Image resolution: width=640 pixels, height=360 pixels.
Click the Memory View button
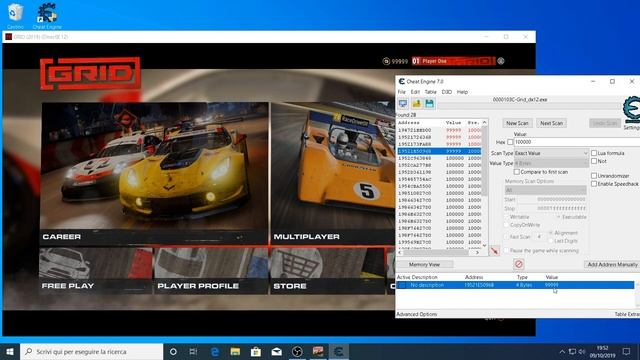point(424,264)
